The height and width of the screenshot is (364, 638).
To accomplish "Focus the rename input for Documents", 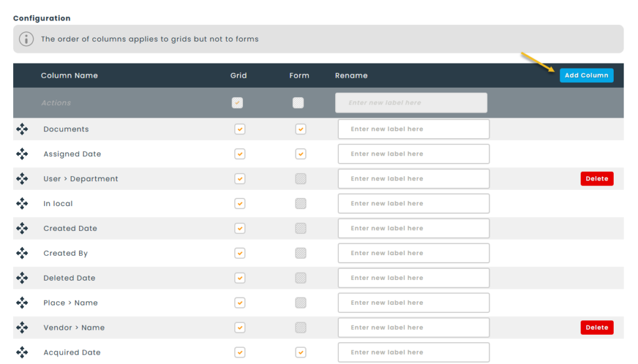I will [x=413, y=129].
